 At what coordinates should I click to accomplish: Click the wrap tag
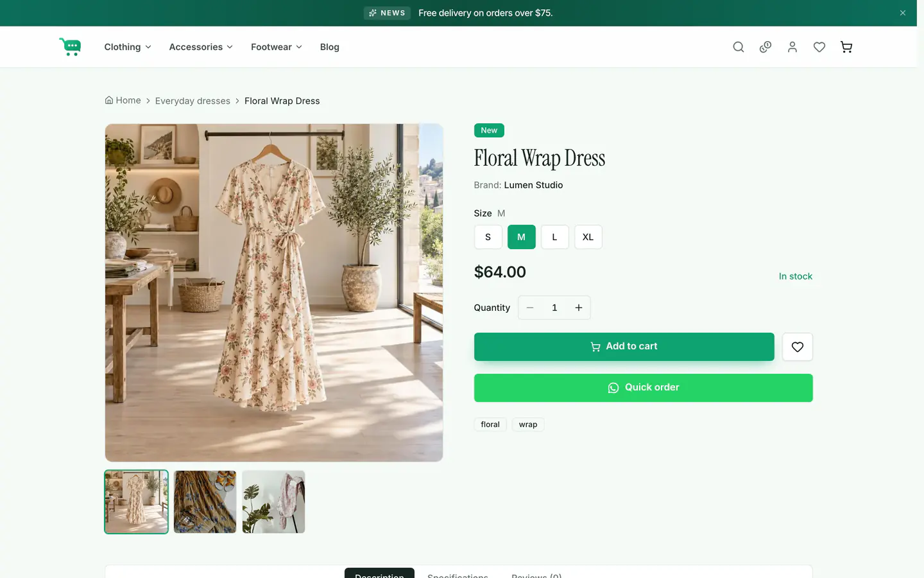pyautogui.click(x=528, y=425)
